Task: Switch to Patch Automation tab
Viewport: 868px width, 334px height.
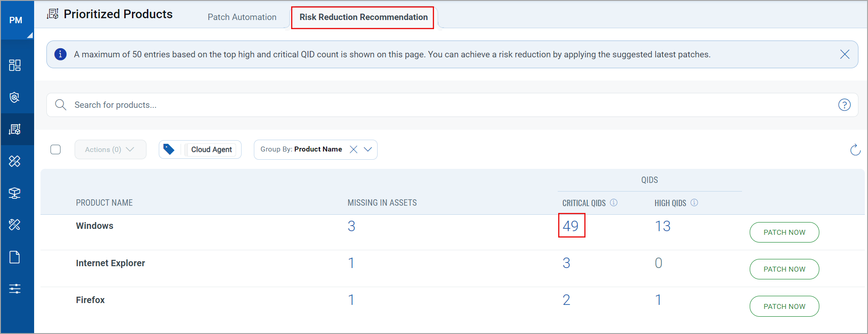Action: click(x=242, y=17)
